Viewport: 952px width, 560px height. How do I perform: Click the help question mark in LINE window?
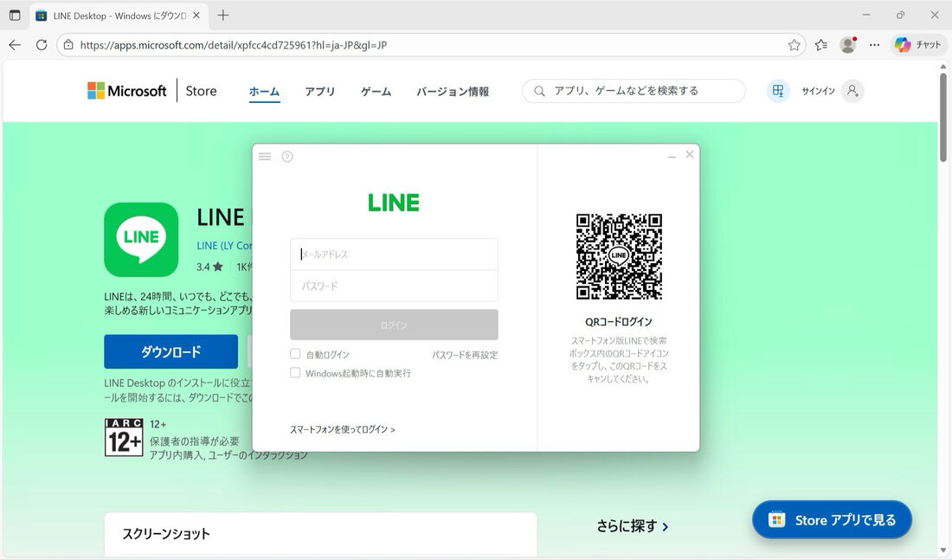(x=286, y=157)
